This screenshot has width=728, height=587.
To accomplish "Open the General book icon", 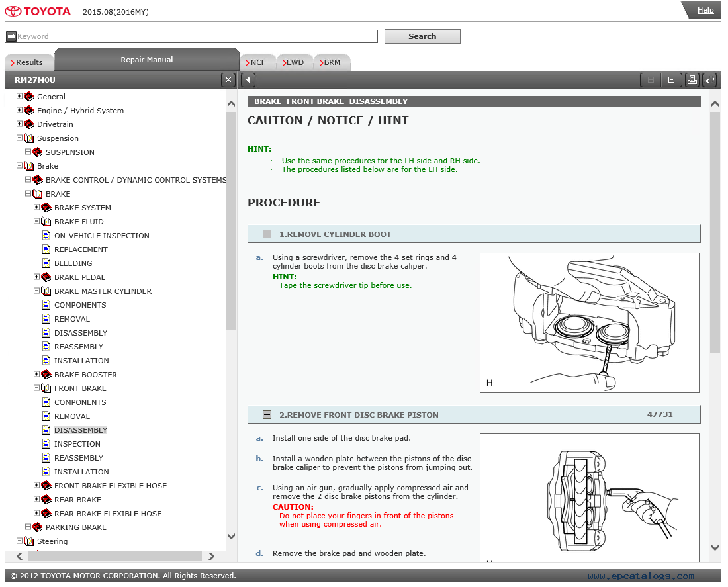I will [x=29, y=96].
